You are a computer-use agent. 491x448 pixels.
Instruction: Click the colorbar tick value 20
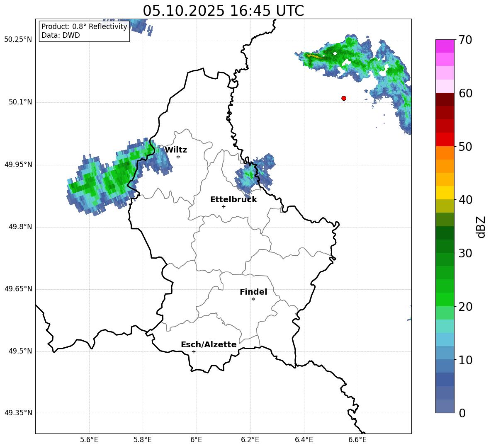466,307
